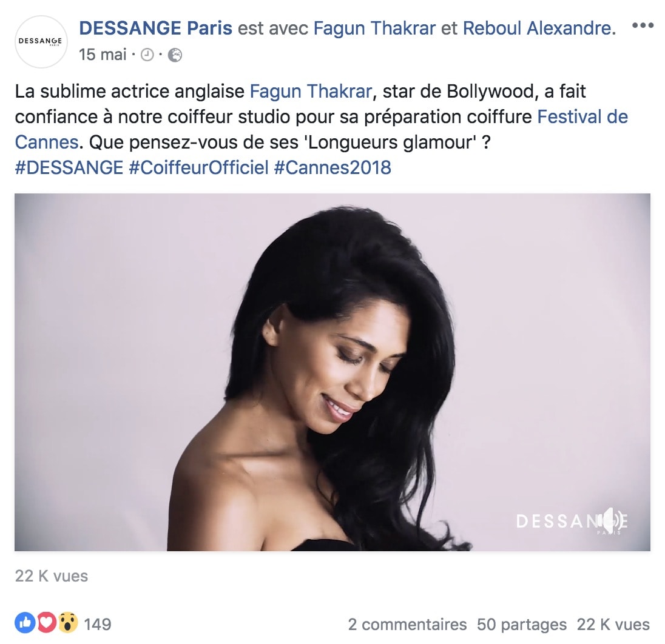Play the DESSANGE video
665x644 pixels.
click(x=332, y=372)
